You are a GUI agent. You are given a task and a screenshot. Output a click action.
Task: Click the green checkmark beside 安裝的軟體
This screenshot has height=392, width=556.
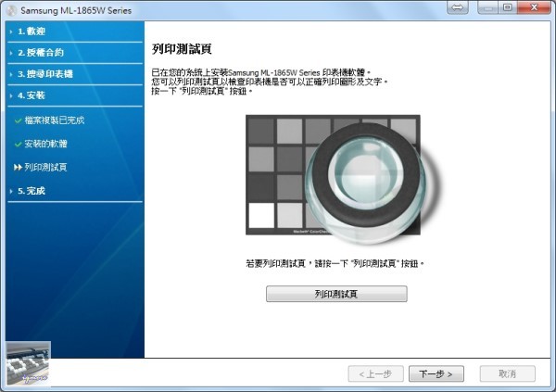(19, 144)
